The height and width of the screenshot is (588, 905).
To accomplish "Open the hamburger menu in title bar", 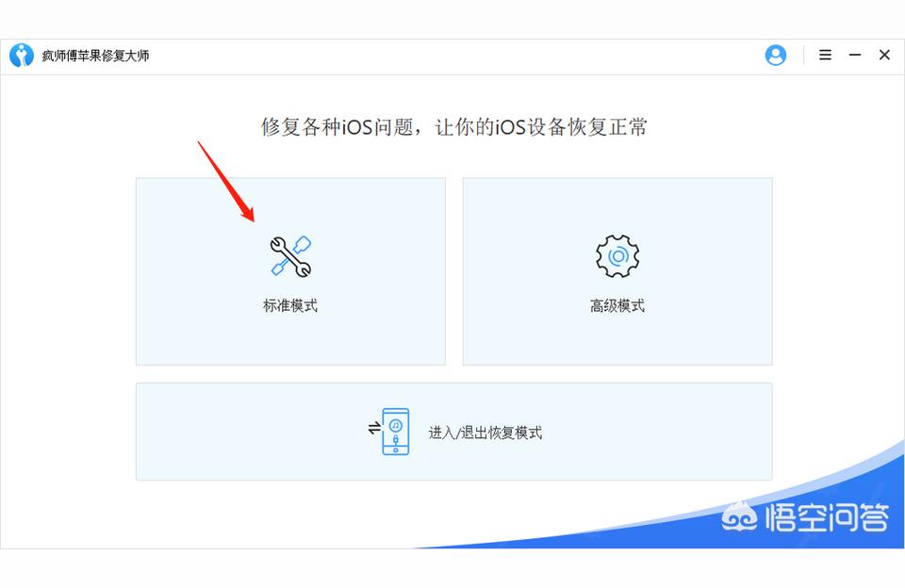I will point(826,55).
